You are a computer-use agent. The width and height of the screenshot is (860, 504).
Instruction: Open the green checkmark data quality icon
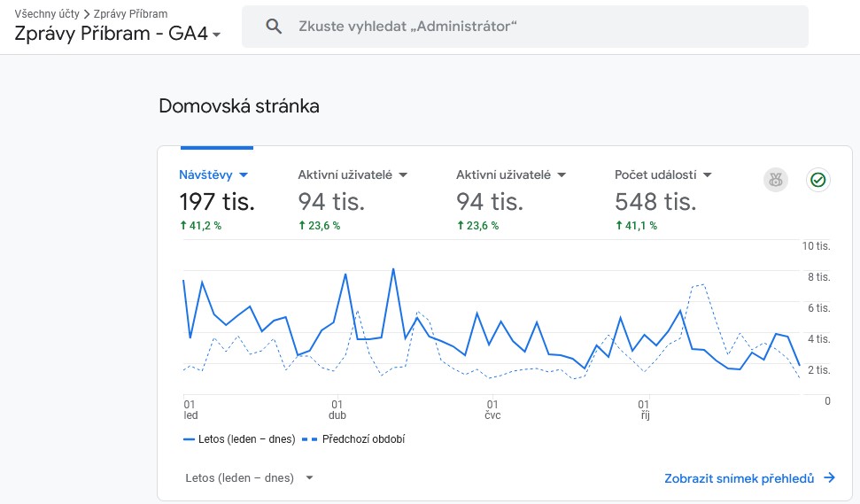coord(817,180)
